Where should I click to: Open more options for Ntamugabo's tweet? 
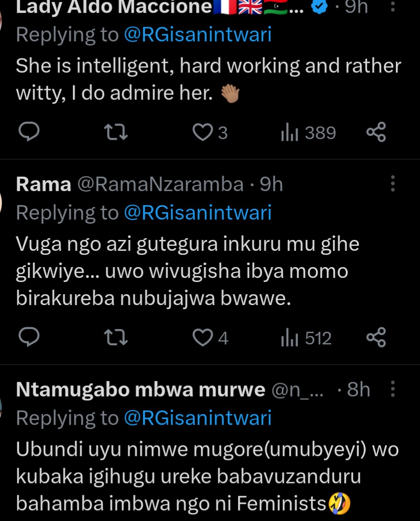click(x=392, y=390)
